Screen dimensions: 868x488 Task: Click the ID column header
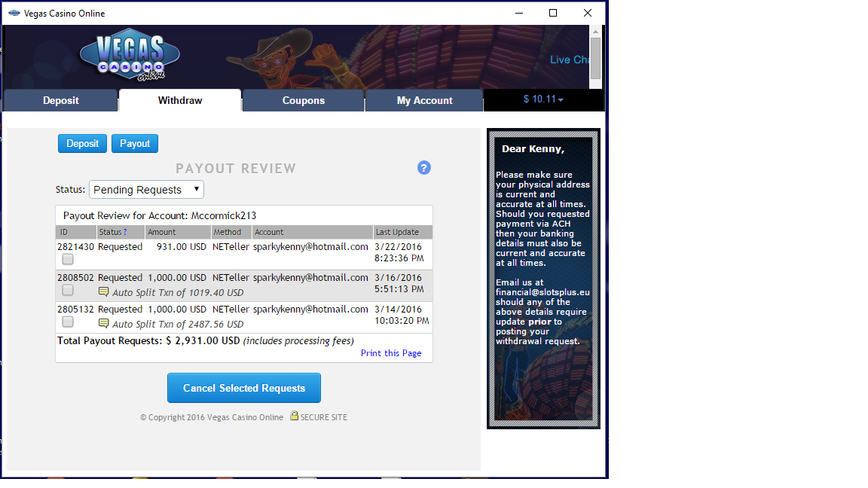(x=76, y=233)
